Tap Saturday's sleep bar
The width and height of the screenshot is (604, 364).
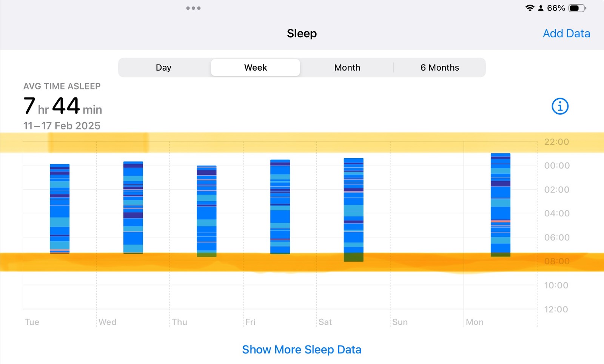(x=353, y=210)
